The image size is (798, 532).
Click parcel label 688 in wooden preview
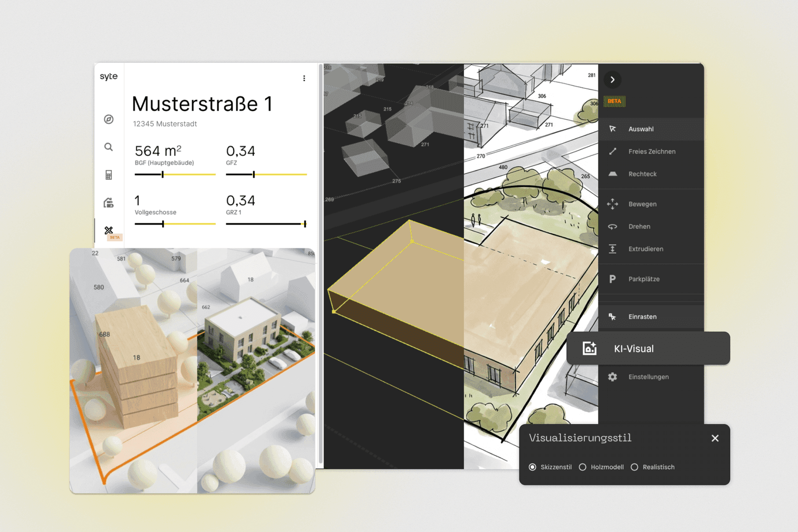click(x=104, y=335)
